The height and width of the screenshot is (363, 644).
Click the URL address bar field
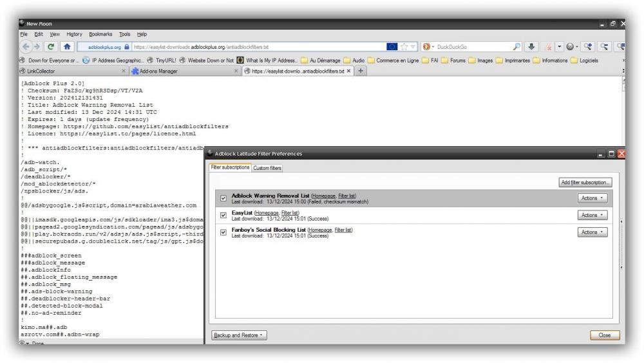pyautogui.click(x=258, y=46)
